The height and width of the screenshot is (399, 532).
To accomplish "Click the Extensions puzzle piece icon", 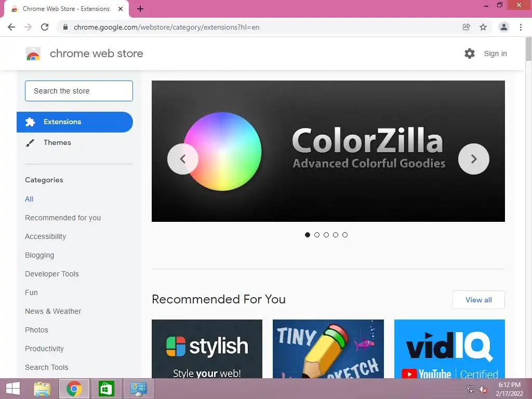I will tap(30, 122).
